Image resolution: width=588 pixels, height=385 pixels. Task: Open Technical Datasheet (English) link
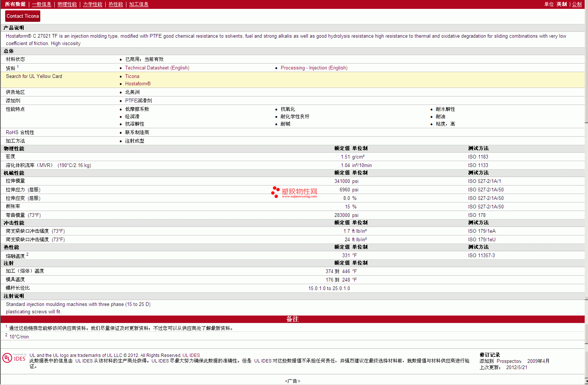click(x=157, y=68)
